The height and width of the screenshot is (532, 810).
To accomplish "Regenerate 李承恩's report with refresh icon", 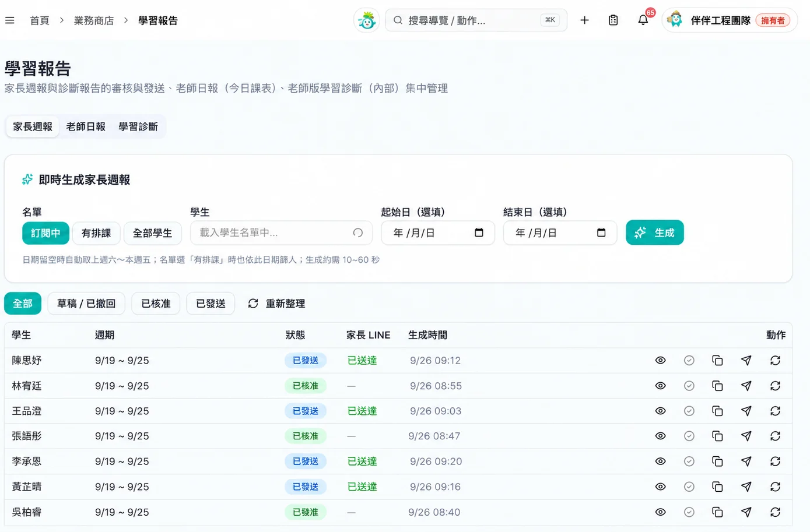I will pyautogui.click(x=775, y=461).
